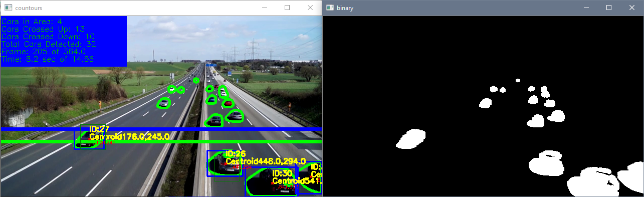Close the countours window

[x=310, y=8]
